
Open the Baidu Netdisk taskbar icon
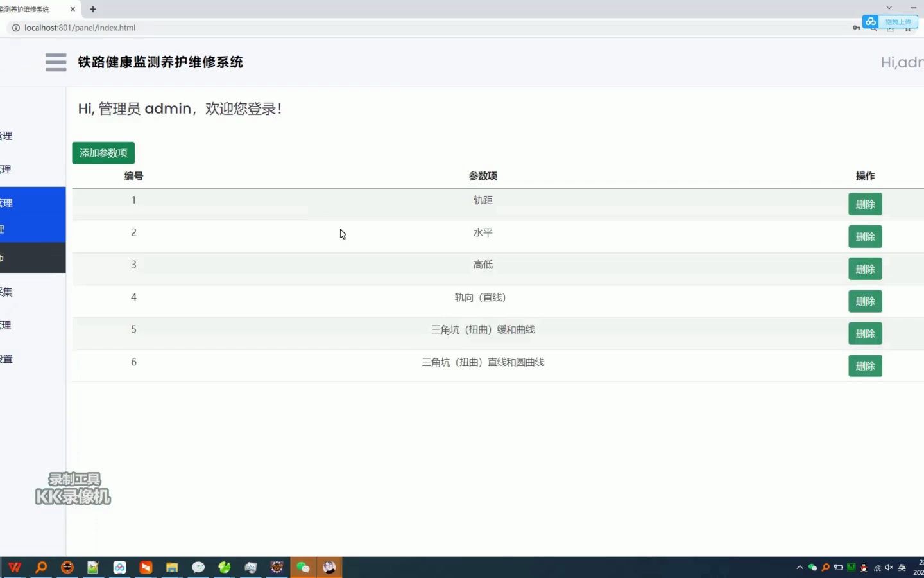[x=119, y=567]
